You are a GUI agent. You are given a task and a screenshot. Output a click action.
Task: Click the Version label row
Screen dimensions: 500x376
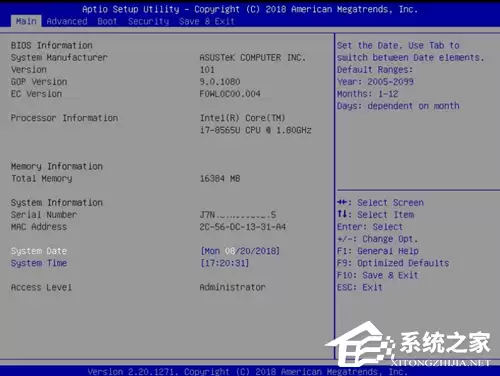point(29,70)
